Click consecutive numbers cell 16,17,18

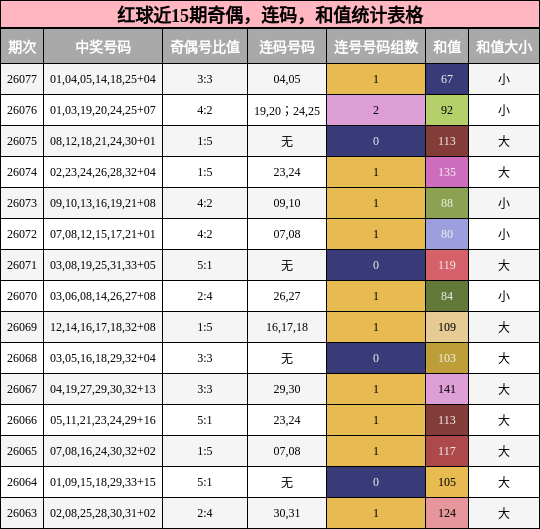click(x=287, y=327)
